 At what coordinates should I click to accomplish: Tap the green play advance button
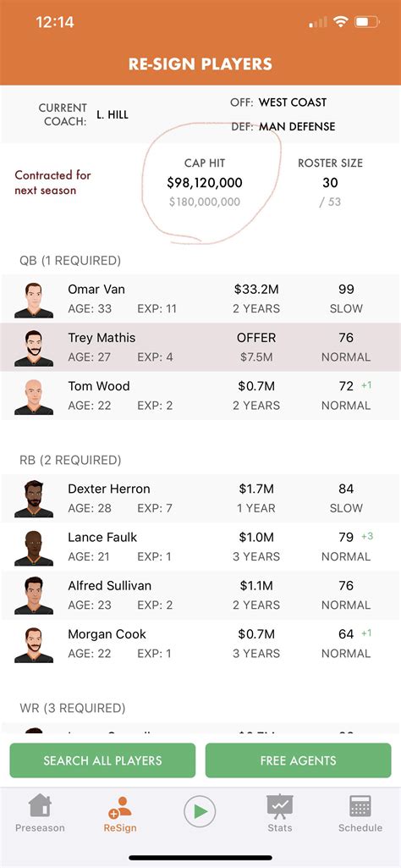(x=200, y=811)
